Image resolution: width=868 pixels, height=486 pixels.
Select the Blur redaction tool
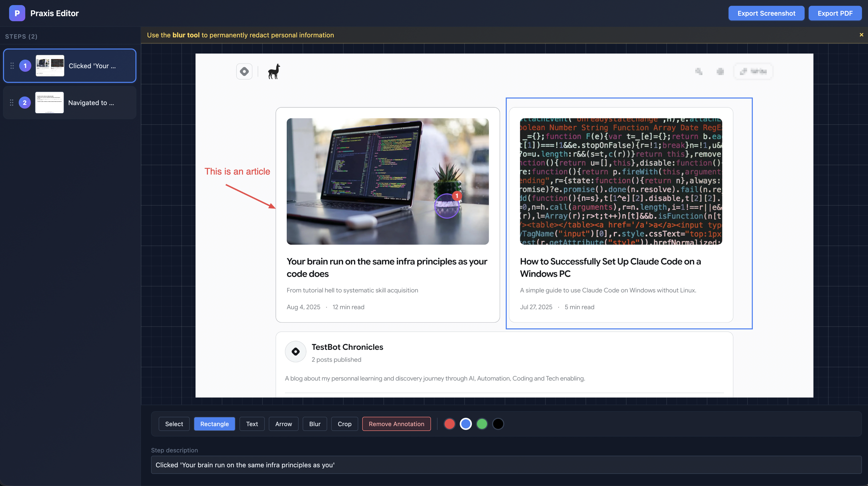(x=314, y=424)
